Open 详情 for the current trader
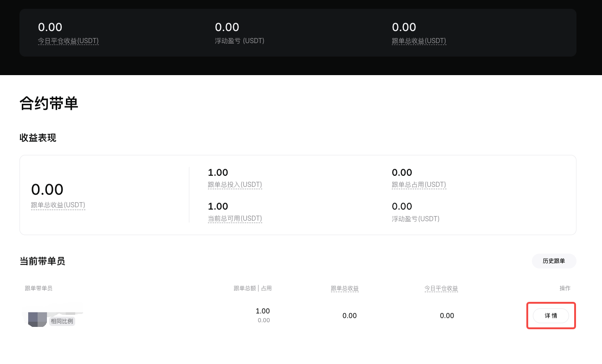Viewport: 602px width, 364px height. pos(550,316)
